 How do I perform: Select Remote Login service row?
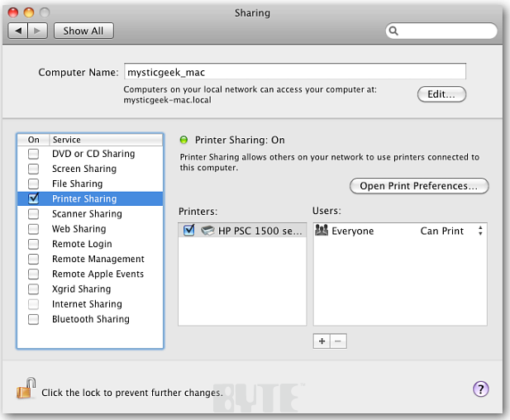pos(82,244)
